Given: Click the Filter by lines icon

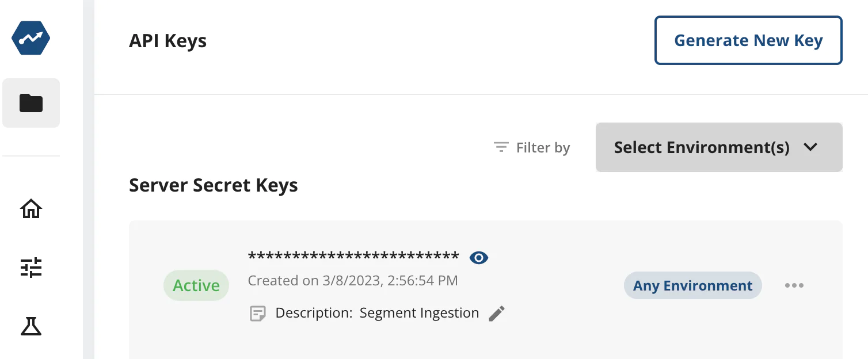Looking at the screenshot, I should point(501,148).
